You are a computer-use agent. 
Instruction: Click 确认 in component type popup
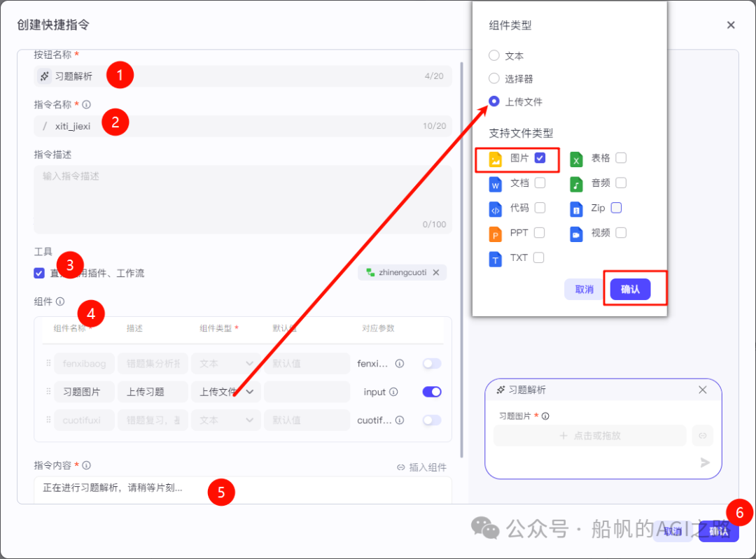[x=630, y=289]
